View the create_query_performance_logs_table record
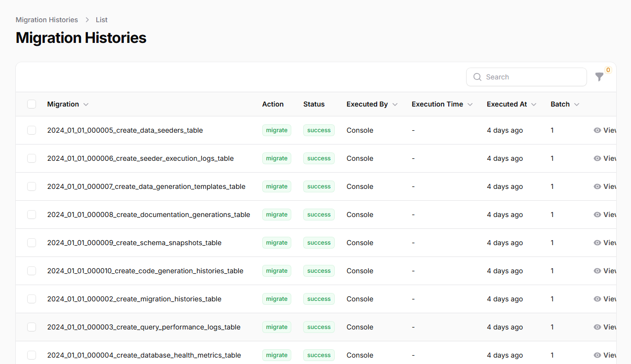631x364 pixels. click(605, 327)
